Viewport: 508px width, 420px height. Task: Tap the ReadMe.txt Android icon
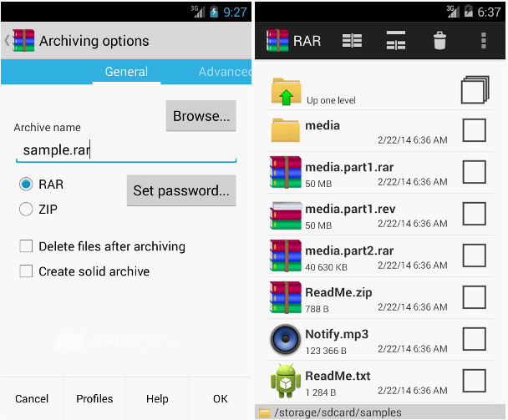pyautogui.click(x=286, y=381)
